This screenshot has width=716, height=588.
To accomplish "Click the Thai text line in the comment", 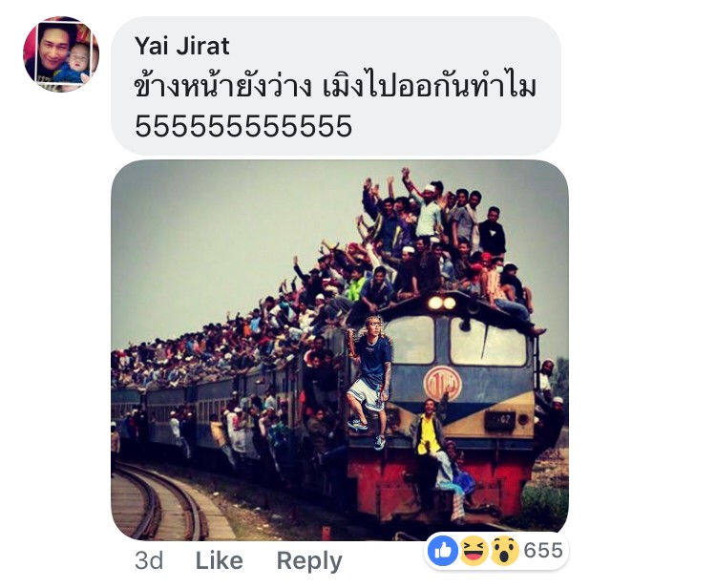I will (335, 87).
